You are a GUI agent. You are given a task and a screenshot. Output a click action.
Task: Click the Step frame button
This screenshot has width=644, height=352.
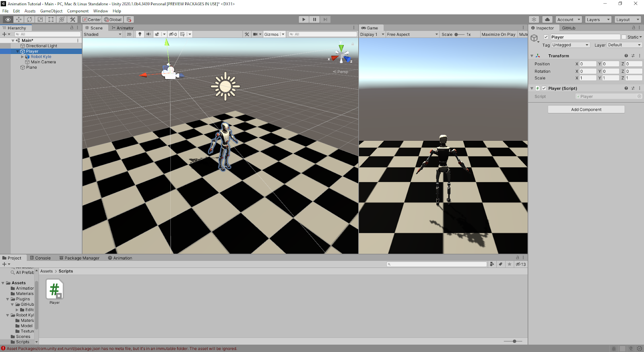point(325,19)
